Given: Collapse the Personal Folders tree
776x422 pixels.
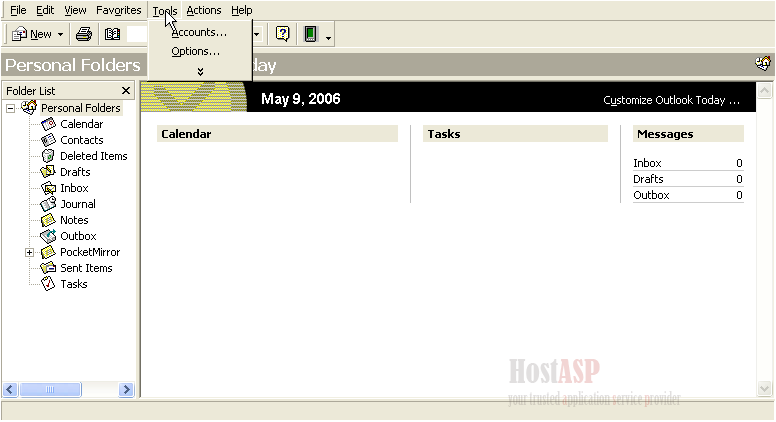Looking at the screenshot, I should pyautogui.click(x=10, y=108).
